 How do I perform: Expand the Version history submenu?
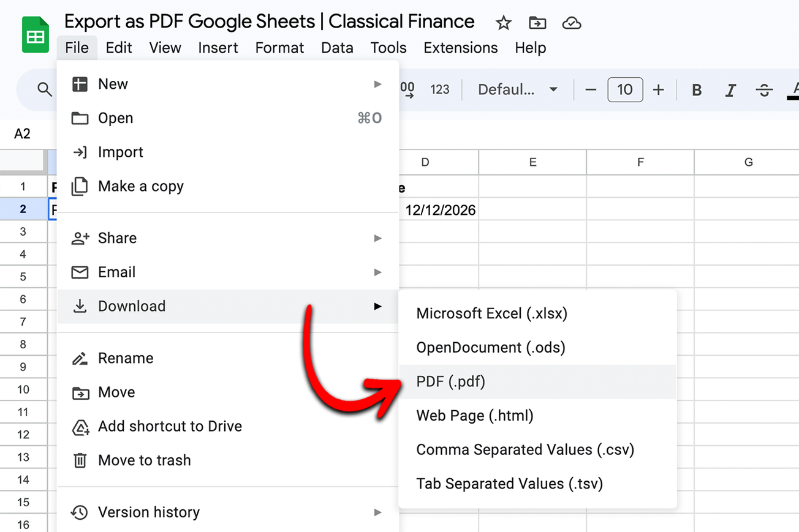click(150, 512)
